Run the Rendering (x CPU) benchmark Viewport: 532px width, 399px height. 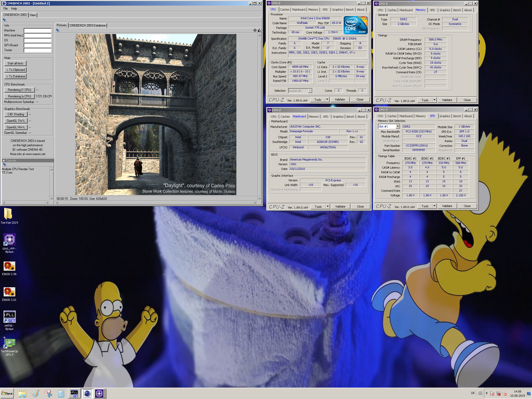pyautogui.click(x=19, y=96)
